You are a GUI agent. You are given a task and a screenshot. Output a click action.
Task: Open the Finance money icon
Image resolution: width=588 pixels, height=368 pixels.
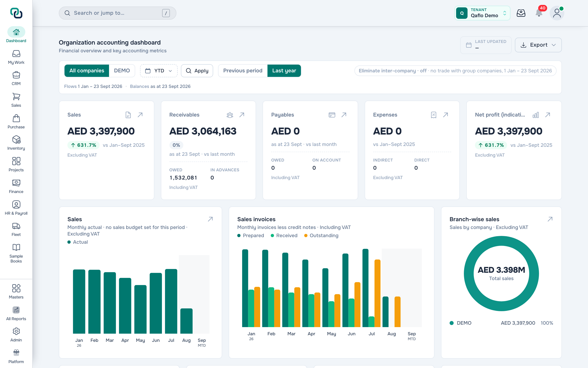[x=16, y=183]
